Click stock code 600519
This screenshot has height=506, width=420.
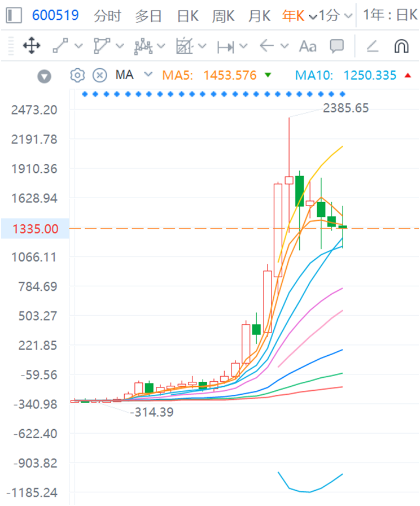[55, 15]
